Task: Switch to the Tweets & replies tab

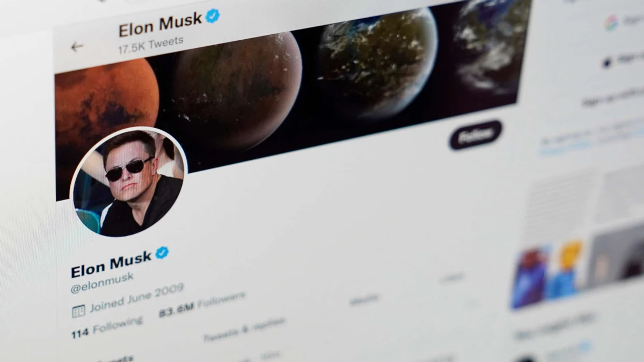Action: click(244, 330)
